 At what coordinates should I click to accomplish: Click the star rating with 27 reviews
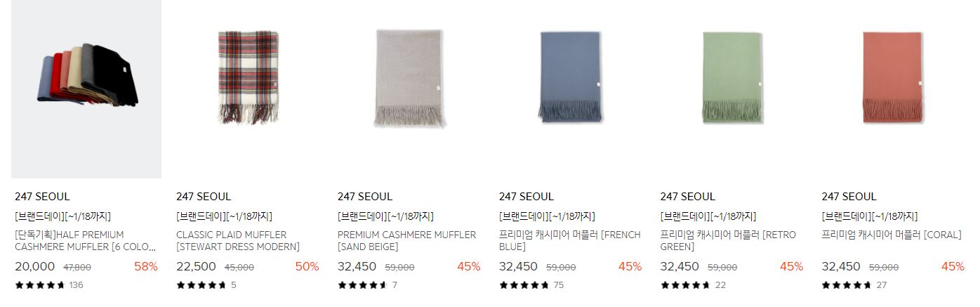[x=847, y=285]
